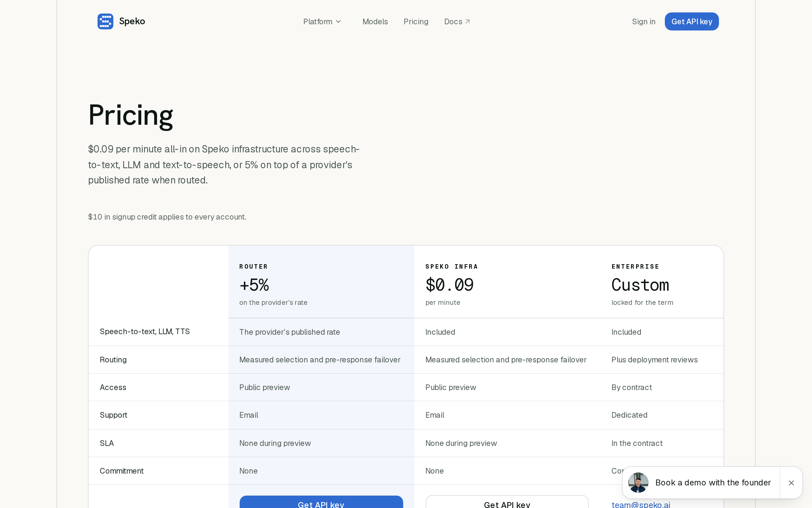
Task: Select the SPEKO INFRA column heading
Action: coord(451,266)
